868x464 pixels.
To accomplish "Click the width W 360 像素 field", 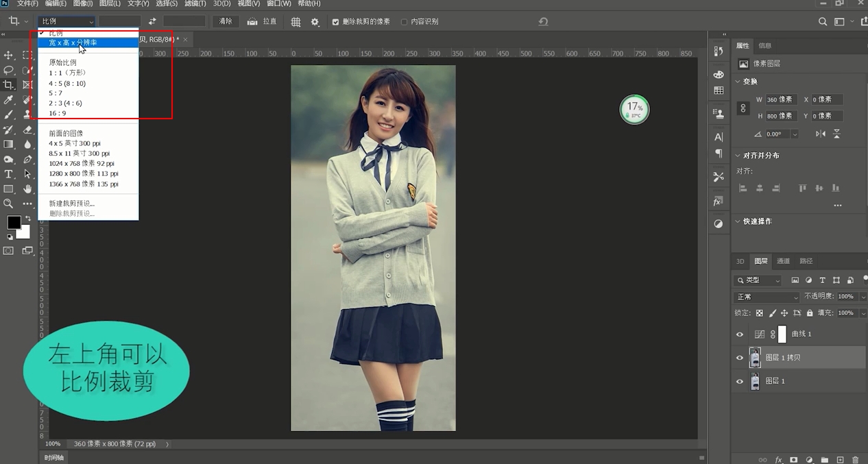I will pyautogui.click(x=782, y=99).
